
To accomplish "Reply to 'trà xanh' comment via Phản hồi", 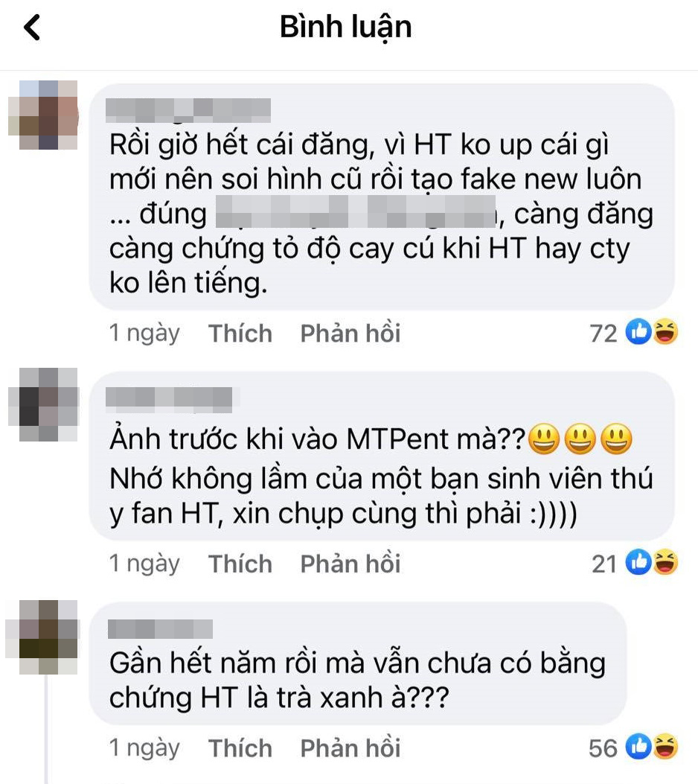I will 350,748.
